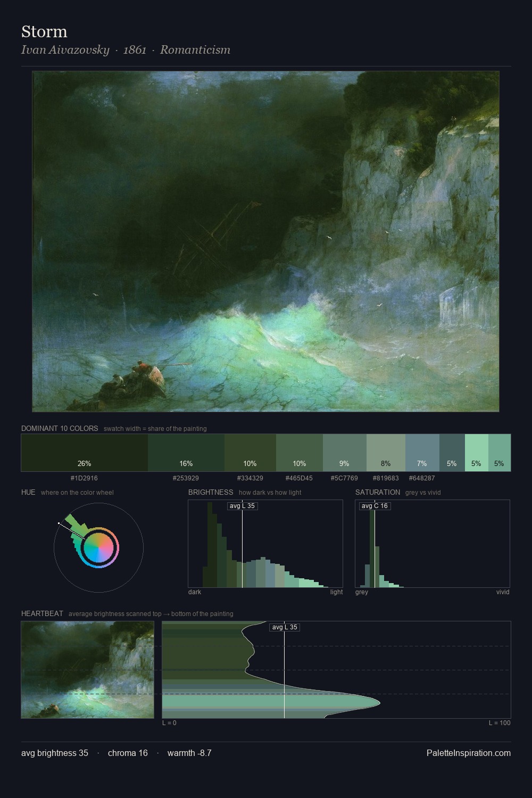
Task: Click the BRIGHTNESS section heading
Action: tap(211, 492)
